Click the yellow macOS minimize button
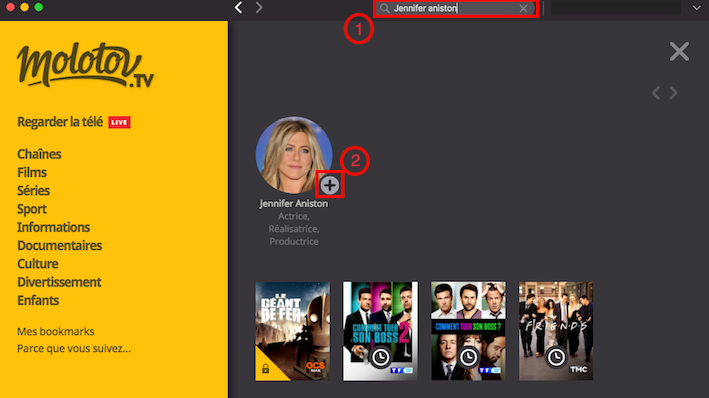This screenshot has width=709, height=398. [24, 7]
